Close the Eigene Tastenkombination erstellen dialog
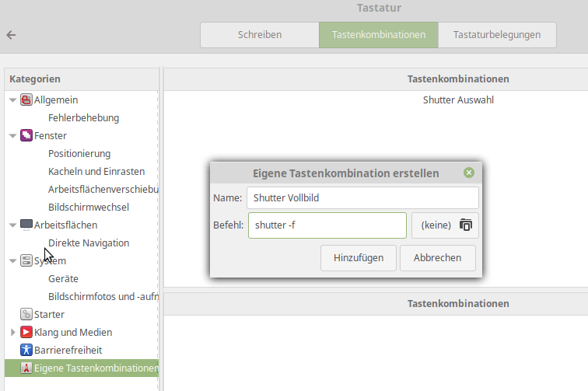 (469, 173)
